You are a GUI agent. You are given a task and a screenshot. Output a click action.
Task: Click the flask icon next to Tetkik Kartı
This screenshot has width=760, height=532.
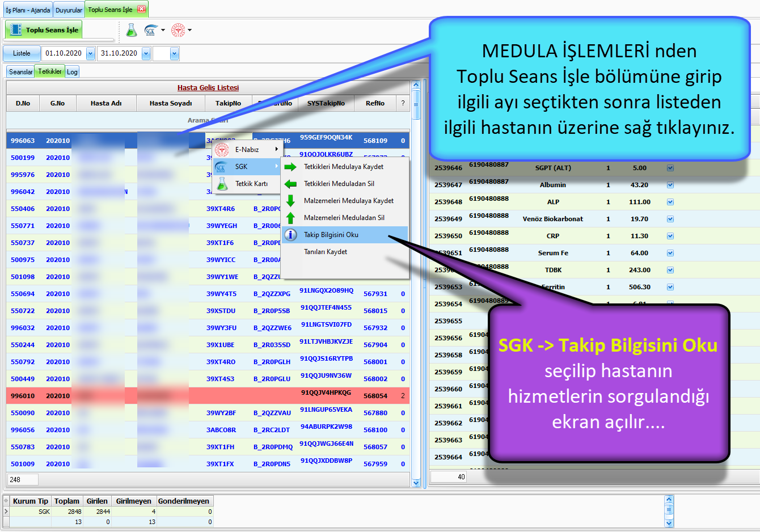(x=222, y=184)
